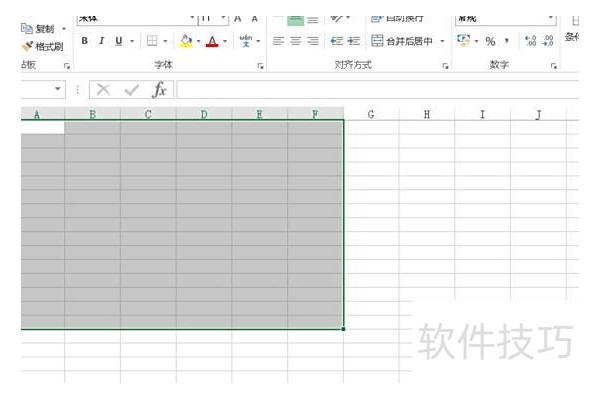This screenshot has width=600, height=400.
Task: Select column A header
Action: [x=42, y=114]
